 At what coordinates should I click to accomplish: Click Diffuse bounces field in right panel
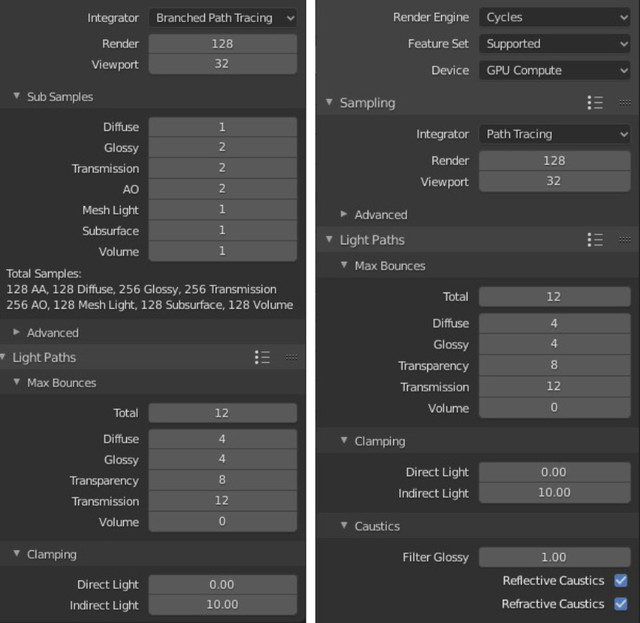[554, 323]
